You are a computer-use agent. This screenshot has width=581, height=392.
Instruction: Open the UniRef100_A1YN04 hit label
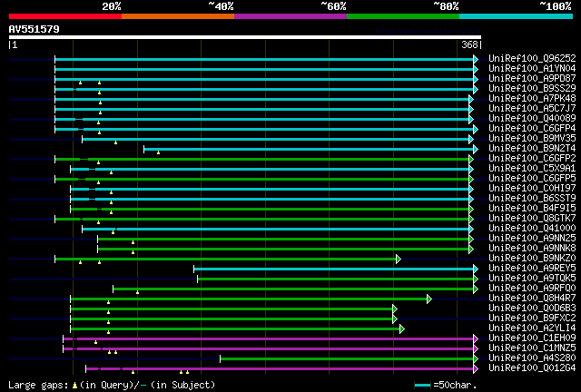point(532,69)
